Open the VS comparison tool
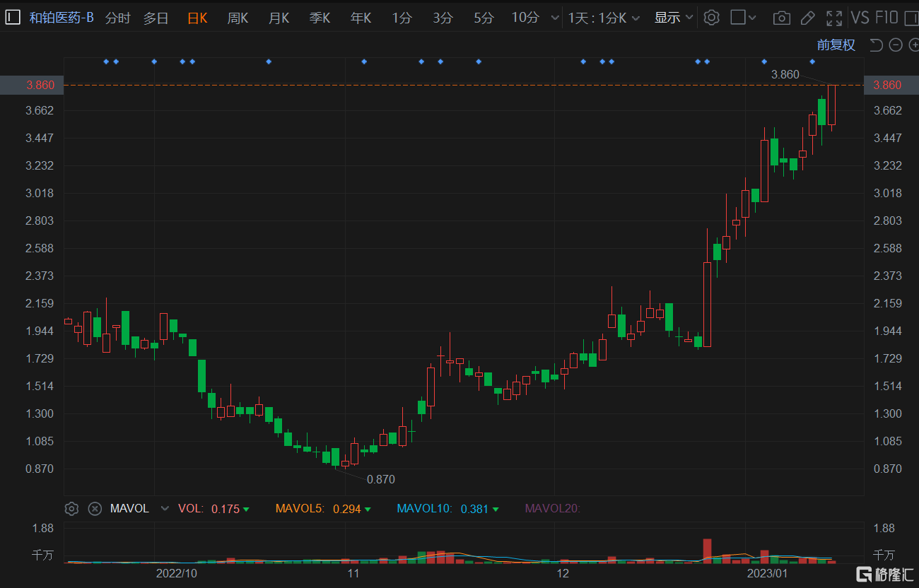 click(x=860, y=18)
